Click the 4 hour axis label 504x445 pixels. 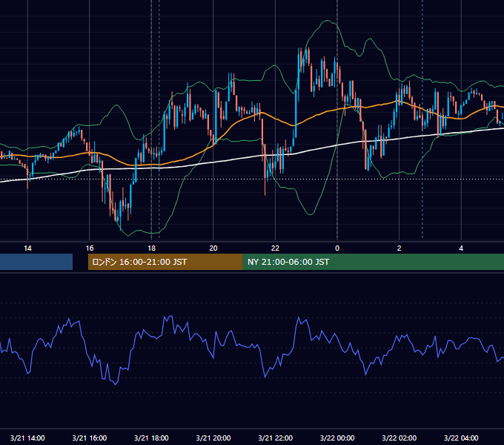[461, 248]
